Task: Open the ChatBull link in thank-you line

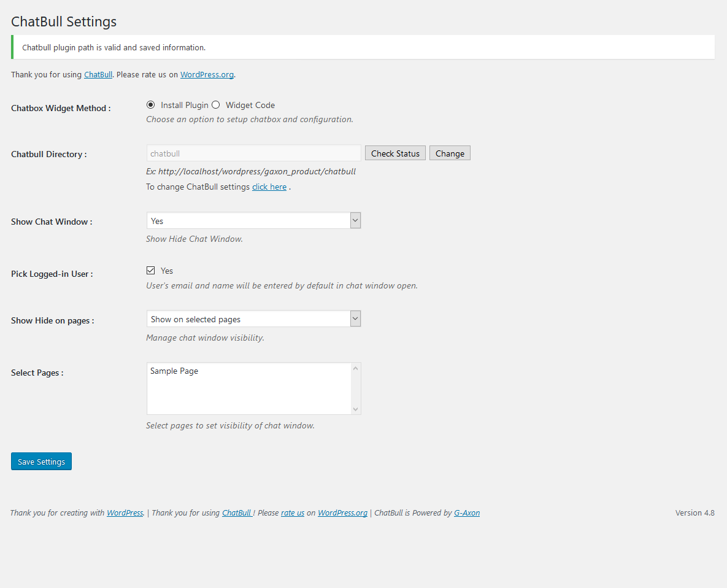Action: coord(98,75)
